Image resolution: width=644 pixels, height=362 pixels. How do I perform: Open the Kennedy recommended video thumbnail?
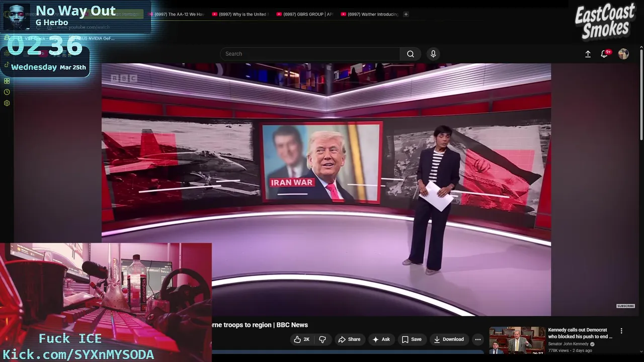(517, 341)
